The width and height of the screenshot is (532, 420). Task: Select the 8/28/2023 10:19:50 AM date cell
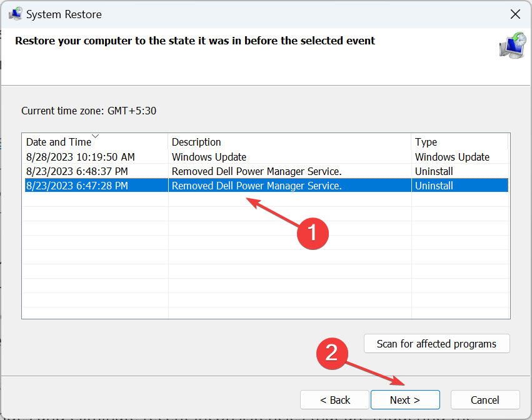point(81,157)
